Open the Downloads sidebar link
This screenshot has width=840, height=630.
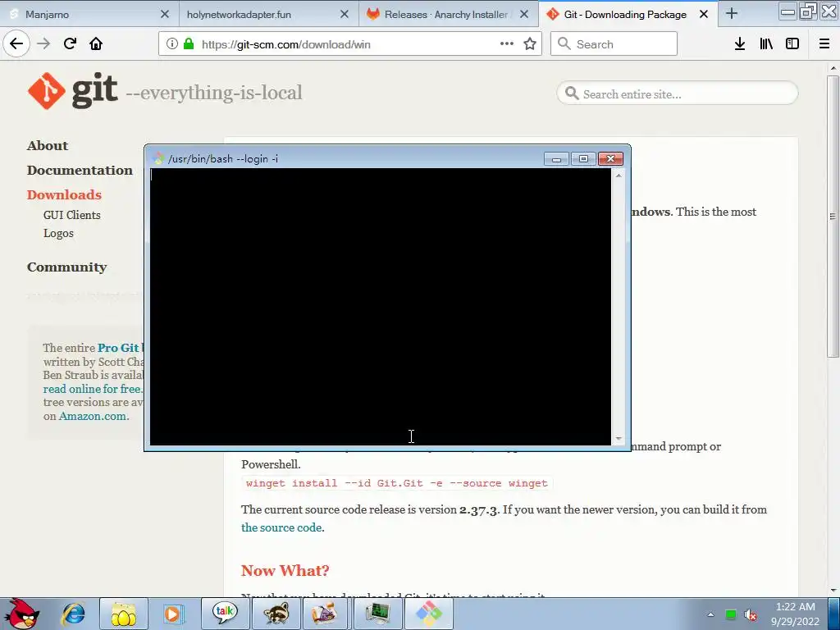[64, 195]
